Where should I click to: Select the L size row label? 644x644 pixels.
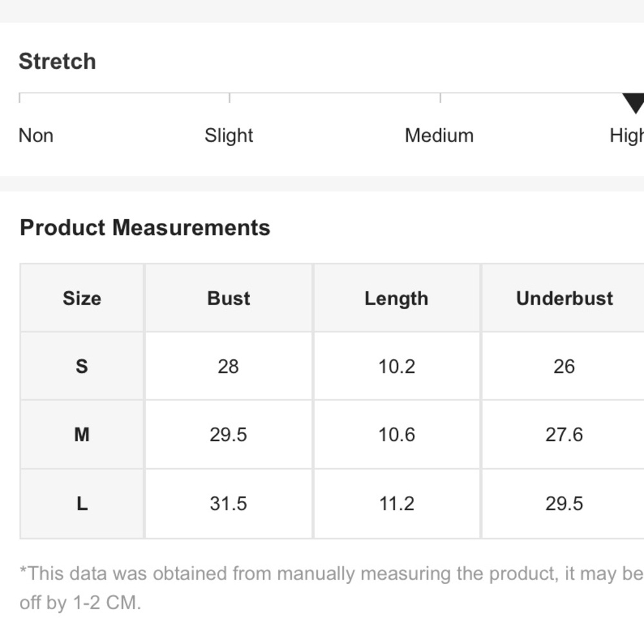tap(82, 504)
